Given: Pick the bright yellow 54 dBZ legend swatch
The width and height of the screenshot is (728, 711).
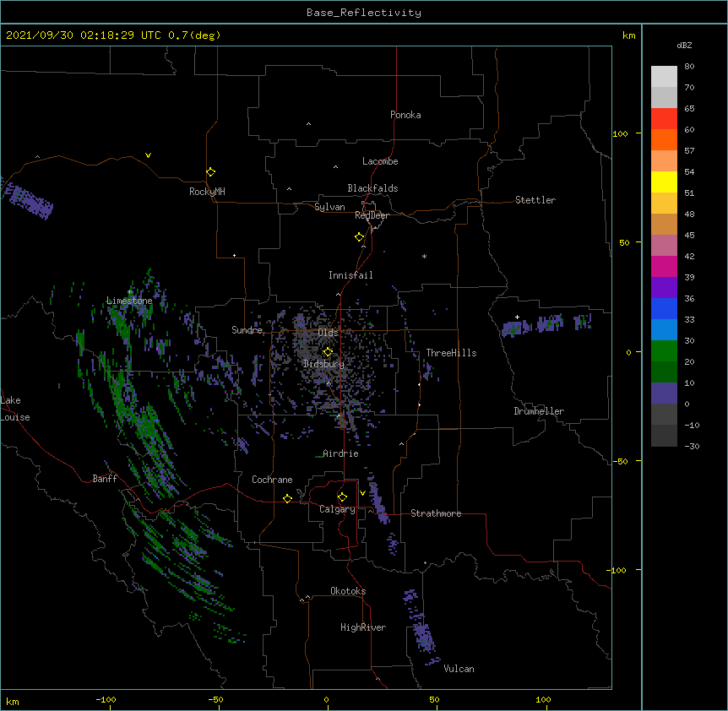Looking at the screenshot, I should point(664,182).
